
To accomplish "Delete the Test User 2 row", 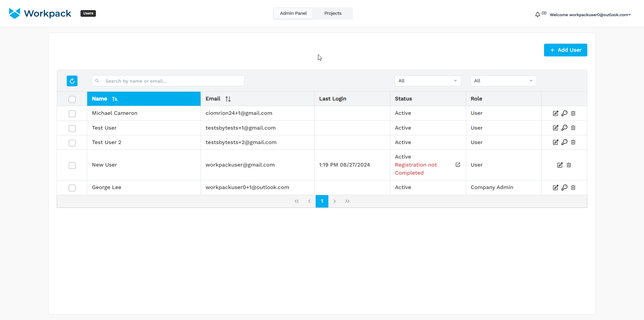I will pos(573,142).
